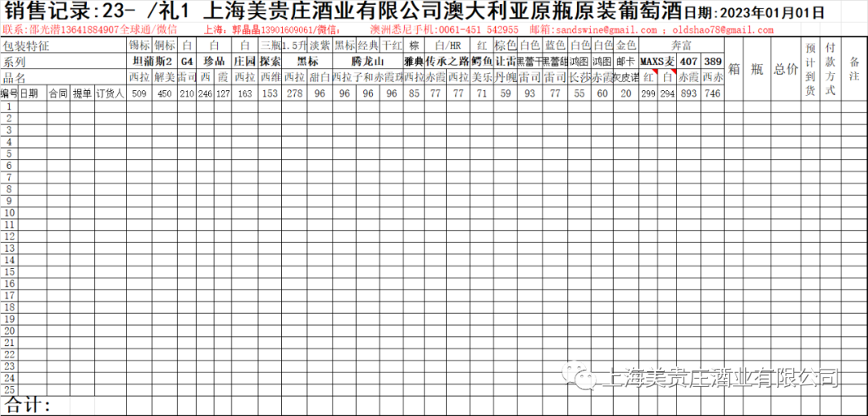Select the 腾龙山 series cell
868x416 pixels.
pyautogui.click(x=367, y=61)
